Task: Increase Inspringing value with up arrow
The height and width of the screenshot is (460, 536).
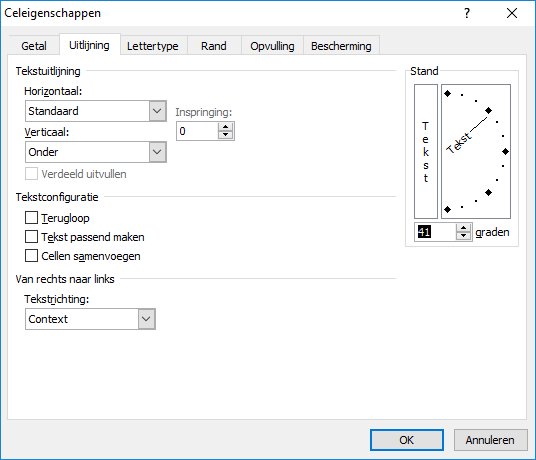Action: click(225, 127)
